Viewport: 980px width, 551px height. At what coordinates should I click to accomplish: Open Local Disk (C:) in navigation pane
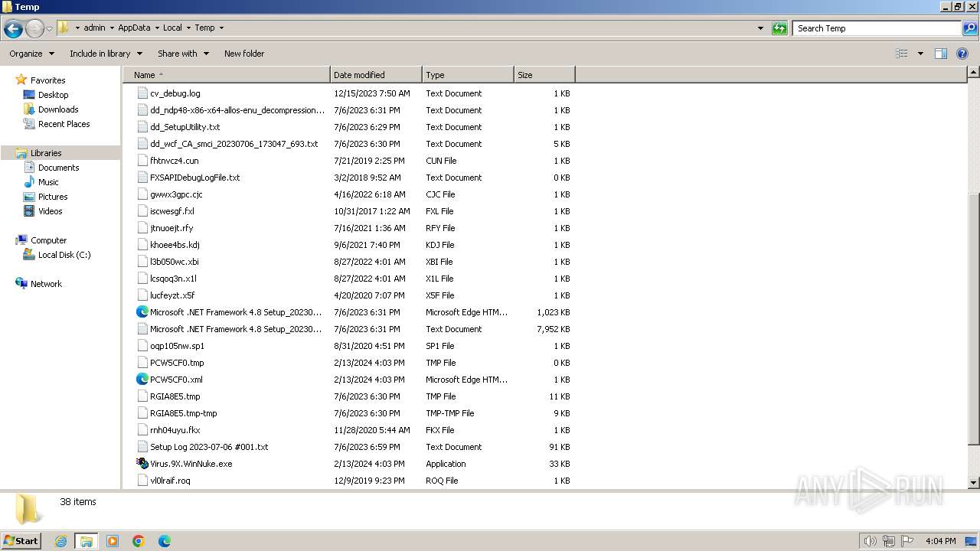(x=64, y=255)
